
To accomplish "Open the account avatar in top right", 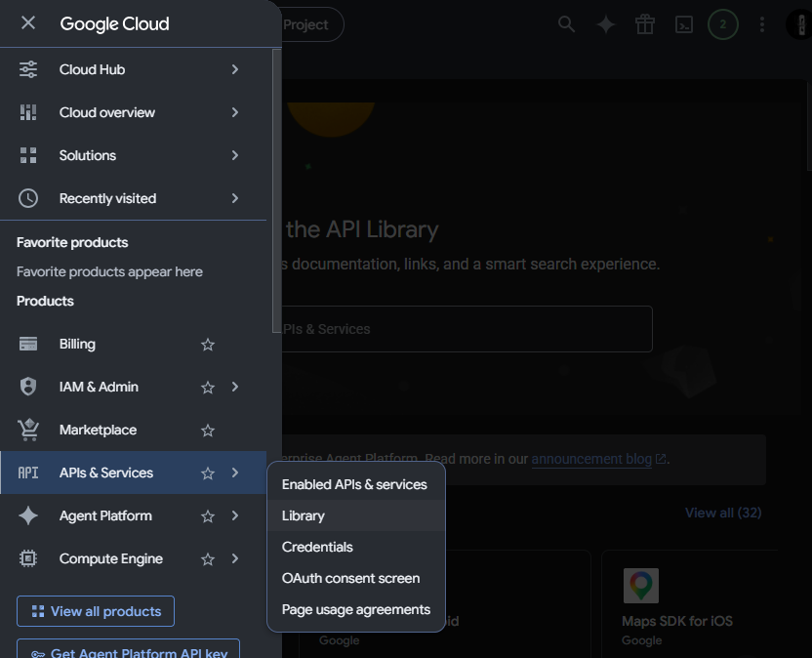I will click(800, 24).
